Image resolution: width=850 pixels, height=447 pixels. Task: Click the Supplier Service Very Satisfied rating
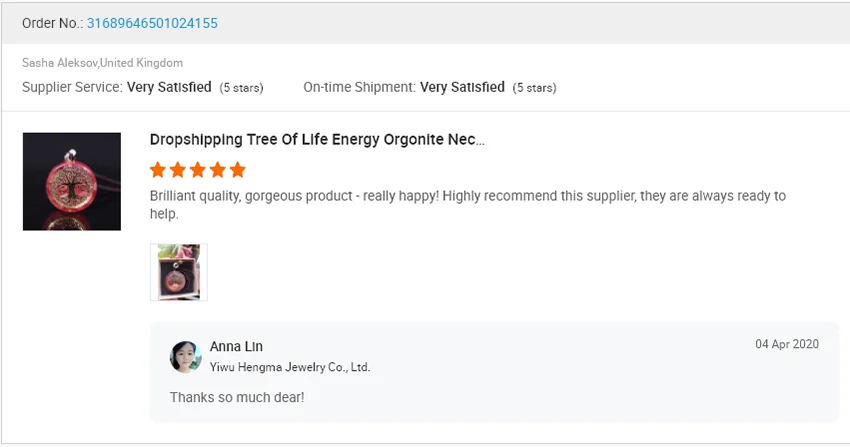click(169, 87)
